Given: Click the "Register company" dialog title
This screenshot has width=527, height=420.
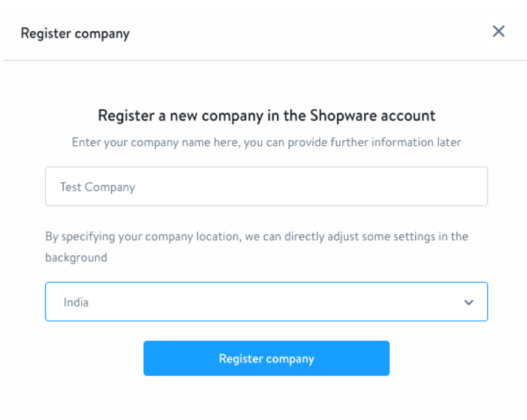Looking at the screenshot, I should (75, 33).
